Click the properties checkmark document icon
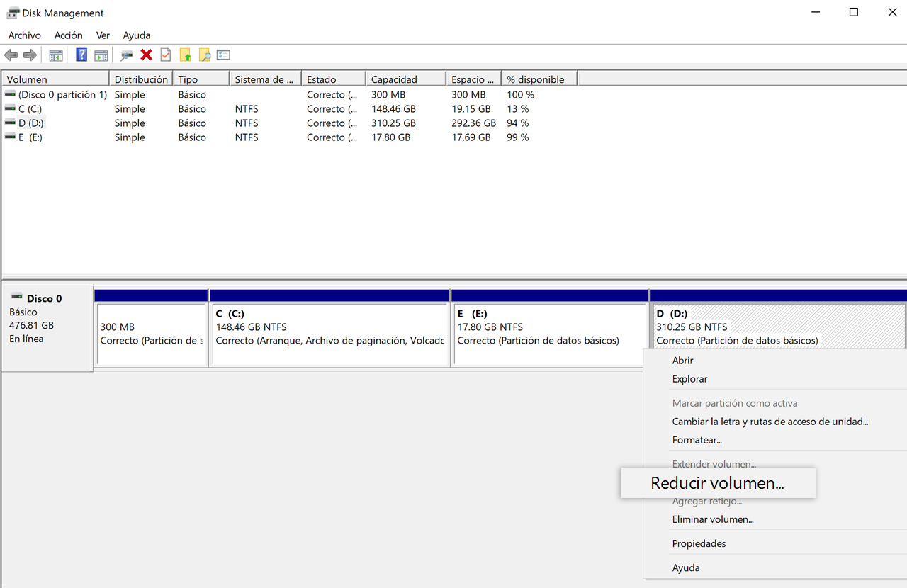The image size is (907, 588). pos(166,55)
